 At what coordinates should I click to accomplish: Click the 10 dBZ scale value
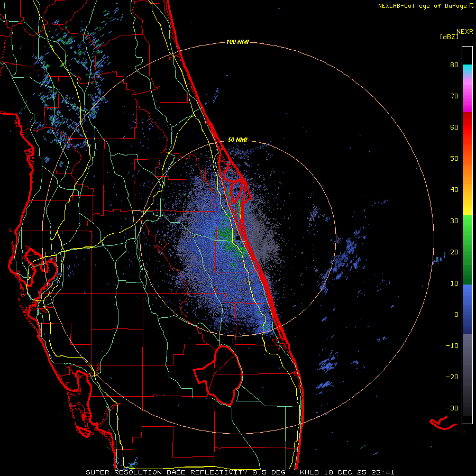pos(454,283)
